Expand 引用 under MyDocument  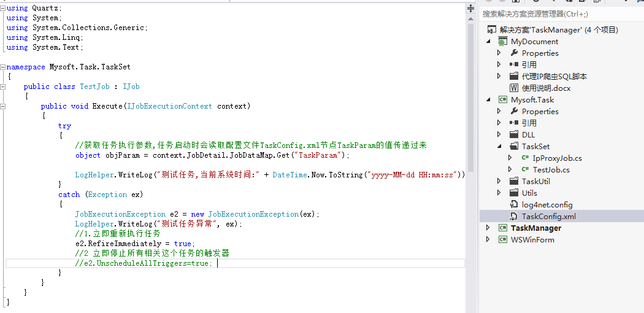click(x=499, y=64)
